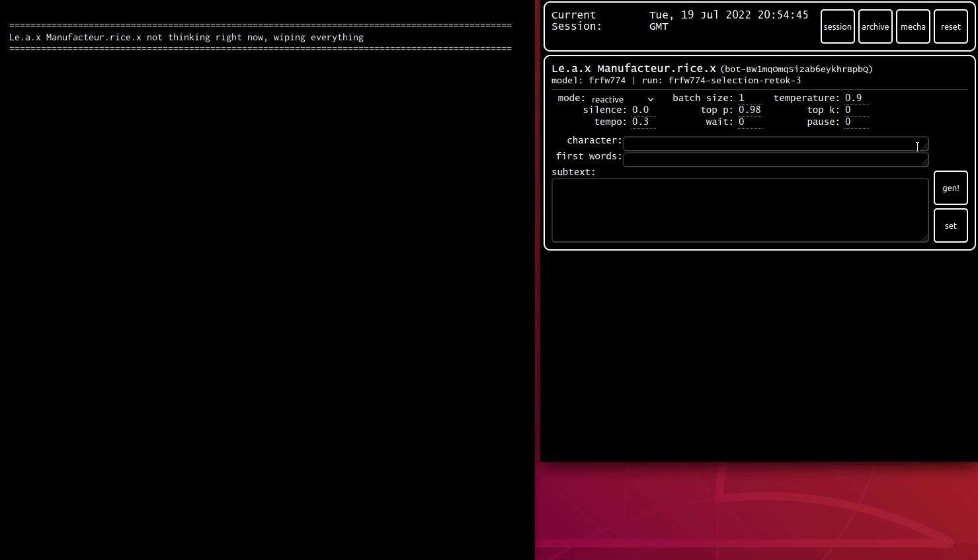Click the gen! button

click(951, 188)
